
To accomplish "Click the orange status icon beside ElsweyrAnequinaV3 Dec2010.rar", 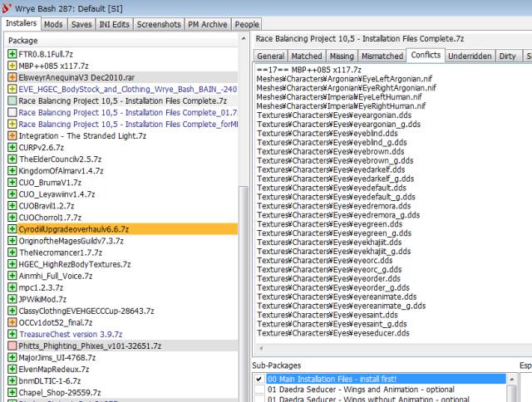I will tap(12, 77).
